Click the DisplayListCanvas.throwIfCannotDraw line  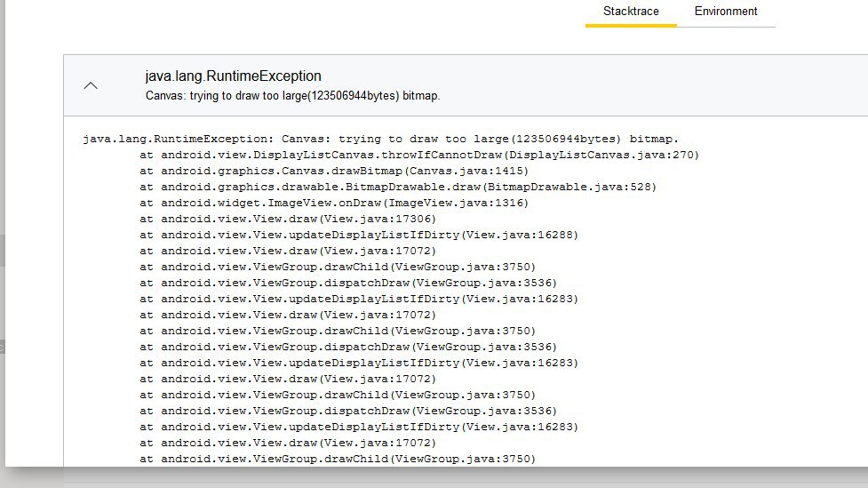click(x=419, y=155)
